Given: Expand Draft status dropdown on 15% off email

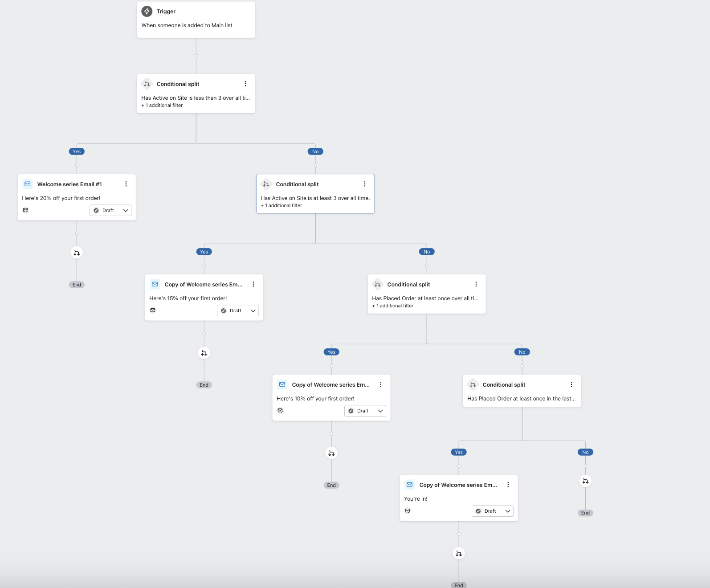Looking at the screenshot, I should point(238,310).
